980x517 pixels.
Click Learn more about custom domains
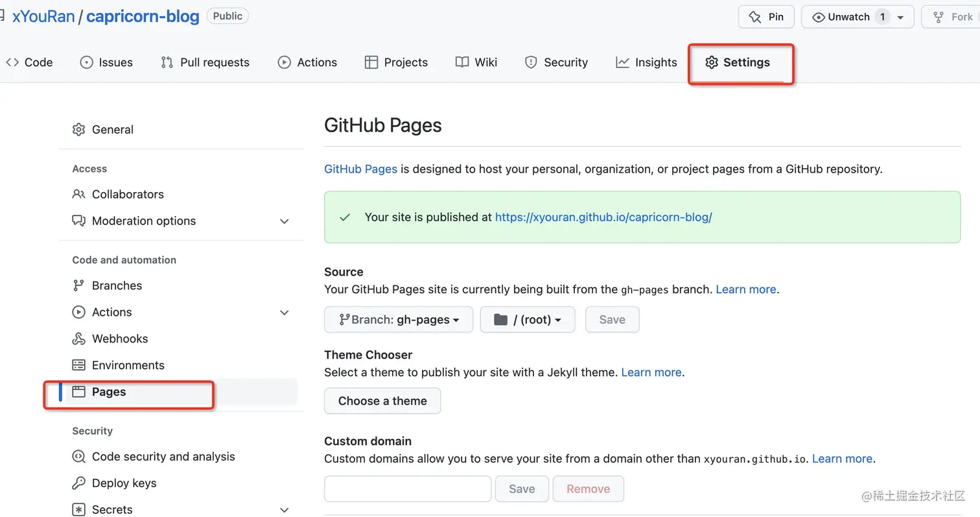click(842, 459)
